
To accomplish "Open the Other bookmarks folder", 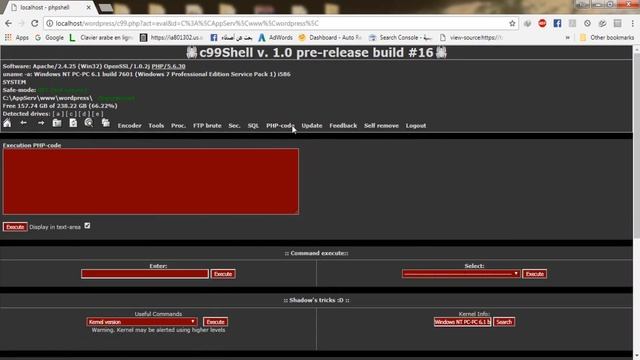I will (607, 38).
